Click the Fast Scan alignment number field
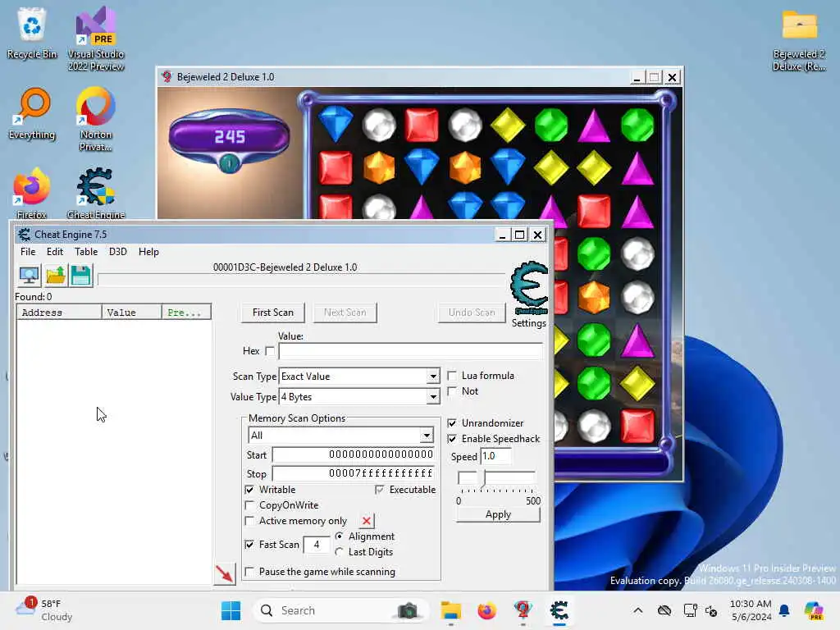Screen dimensions: 840x630 click(x=317, y=545)
